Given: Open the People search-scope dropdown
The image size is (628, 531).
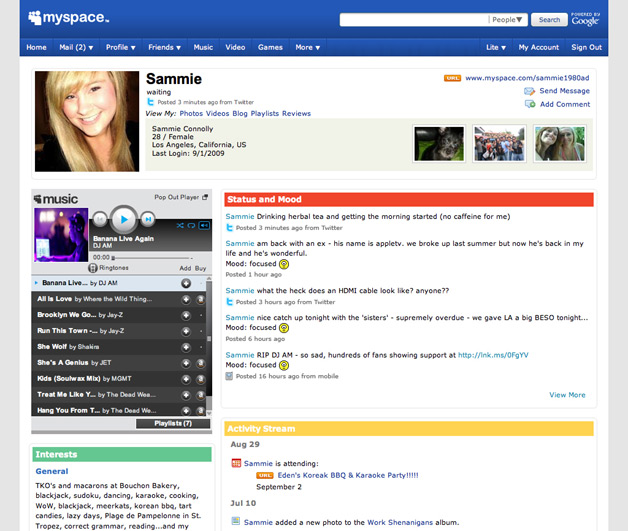Looking at the screenshot, I should [507, 20].
